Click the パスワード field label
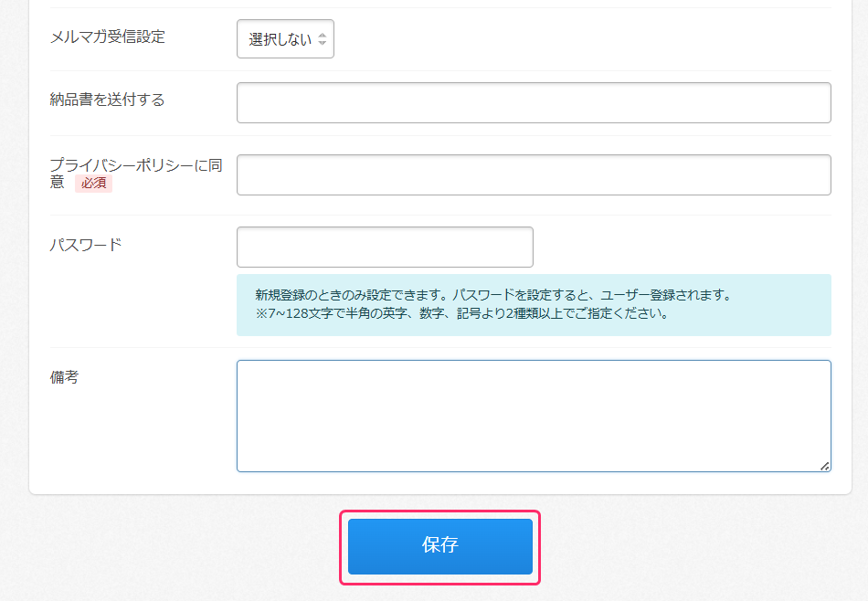Viewport: 868px width, 601px height. coord(85,245)
